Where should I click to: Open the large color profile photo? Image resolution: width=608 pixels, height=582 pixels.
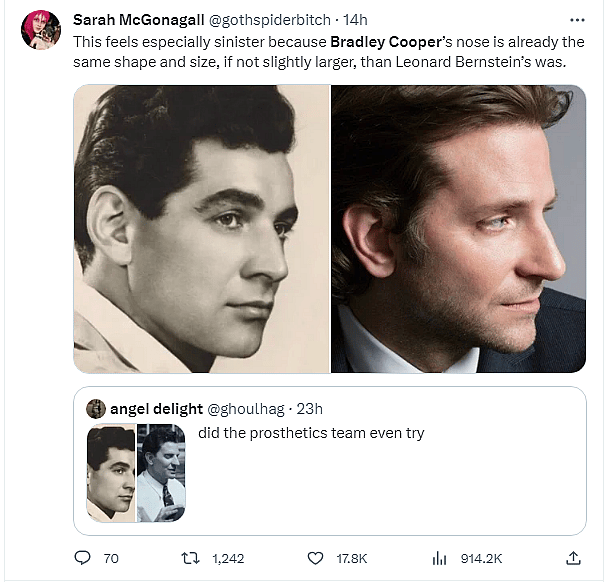(x=458, y=229)
